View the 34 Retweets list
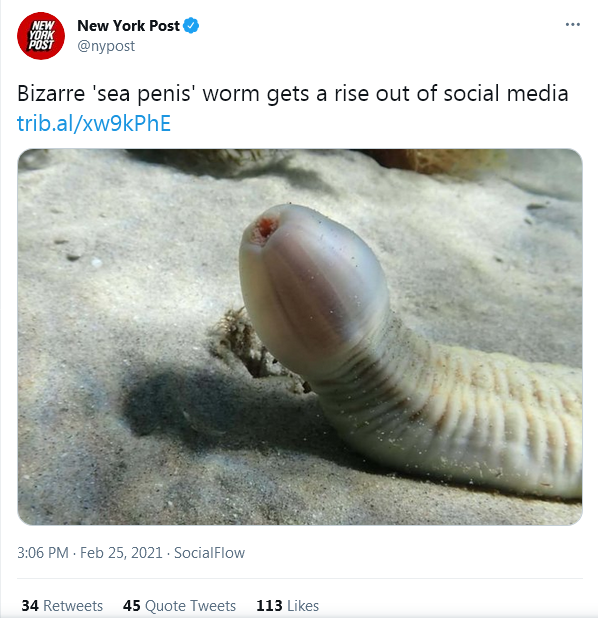This screenshot has width=598, height=618. pos(62,606)
